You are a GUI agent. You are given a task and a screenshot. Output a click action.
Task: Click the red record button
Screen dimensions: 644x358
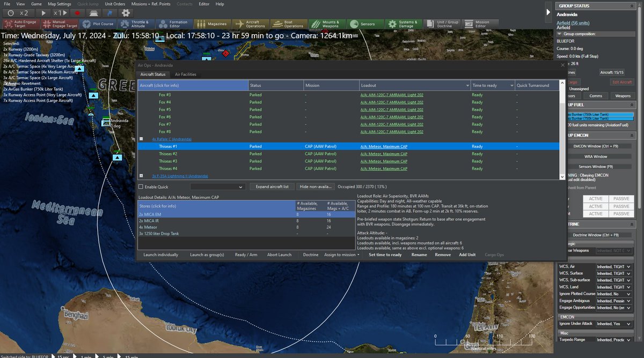pyautogui.click(x=77, y=12)
